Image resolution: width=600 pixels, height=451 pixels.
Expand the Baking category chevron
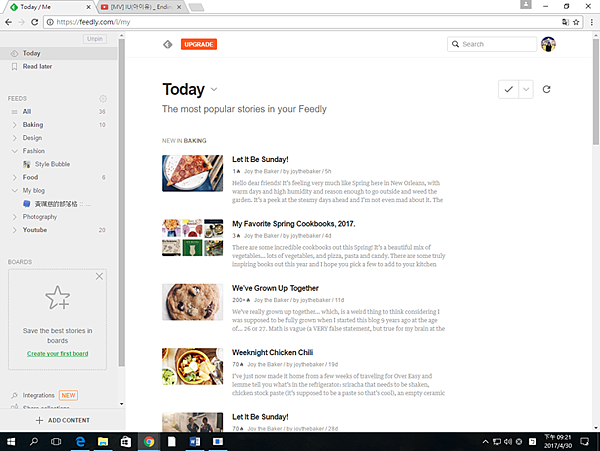coord(15,125)
